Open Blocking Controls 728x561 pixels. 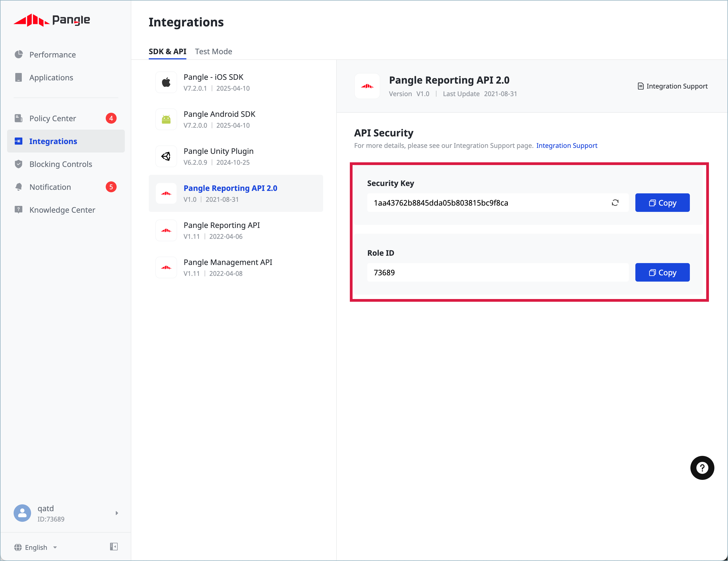click(66, 164)
